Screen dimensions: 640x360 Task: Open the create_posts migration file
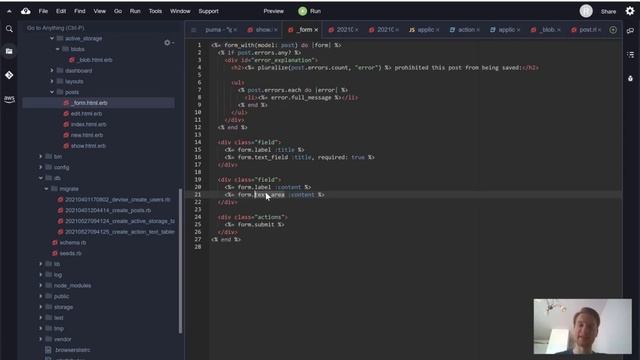pos(108,210)
